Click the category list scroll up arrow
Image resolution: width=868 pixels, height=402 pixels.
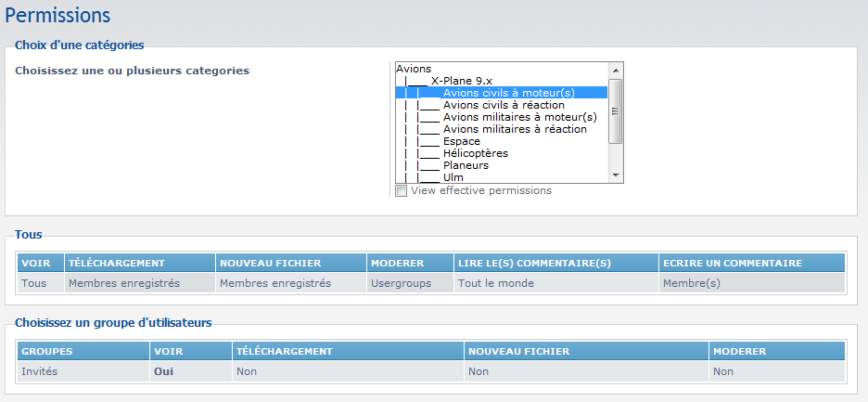click(x=615, y=69)
